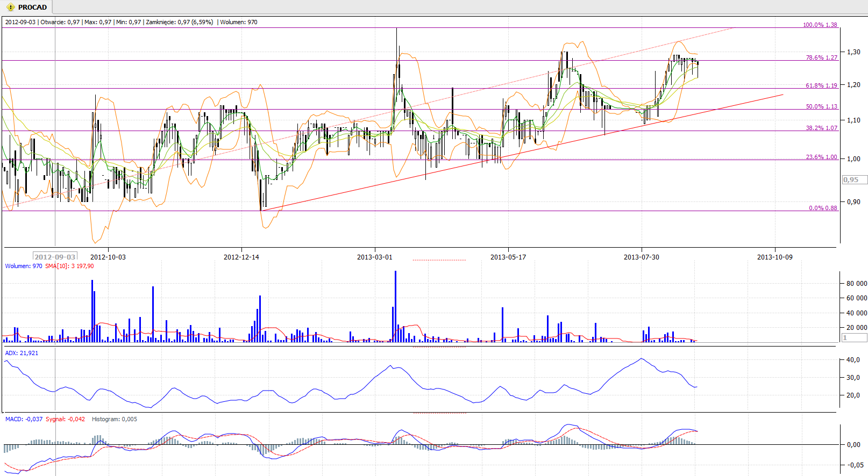Select the 0.0% 0.88 Fibonacci label
This screenshot has height=476, width=868.
tap(823, 208)
